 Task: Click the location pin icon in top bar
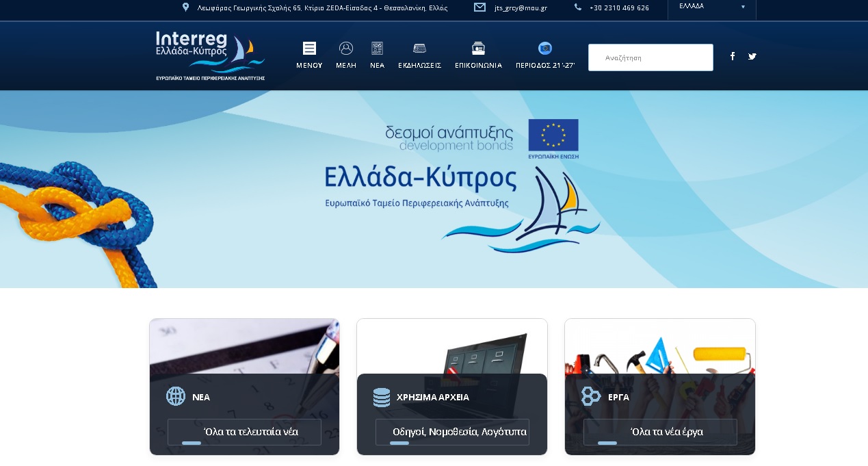185,8
